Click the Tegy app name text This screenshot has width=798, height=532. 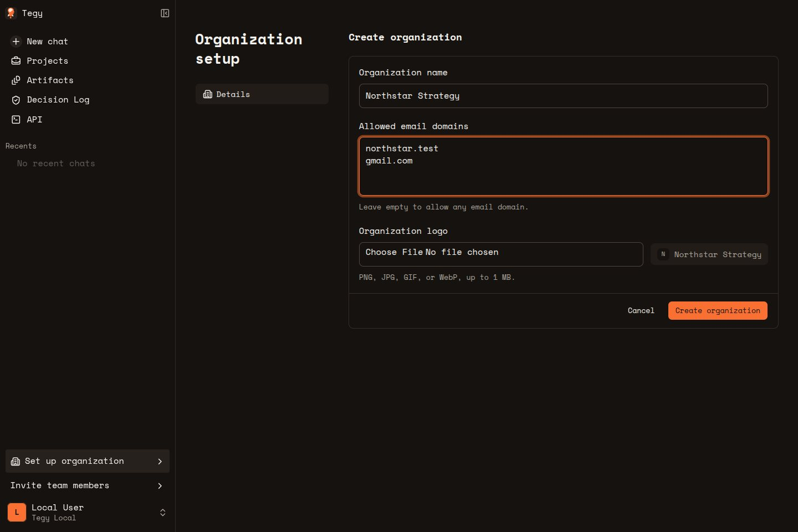click(x=32, y=13)
